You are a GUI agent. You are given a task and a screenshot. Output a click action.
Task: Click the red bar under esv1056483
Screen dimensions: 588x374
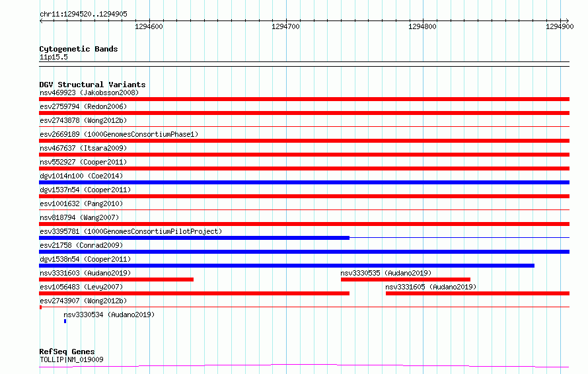coord(194,293)
